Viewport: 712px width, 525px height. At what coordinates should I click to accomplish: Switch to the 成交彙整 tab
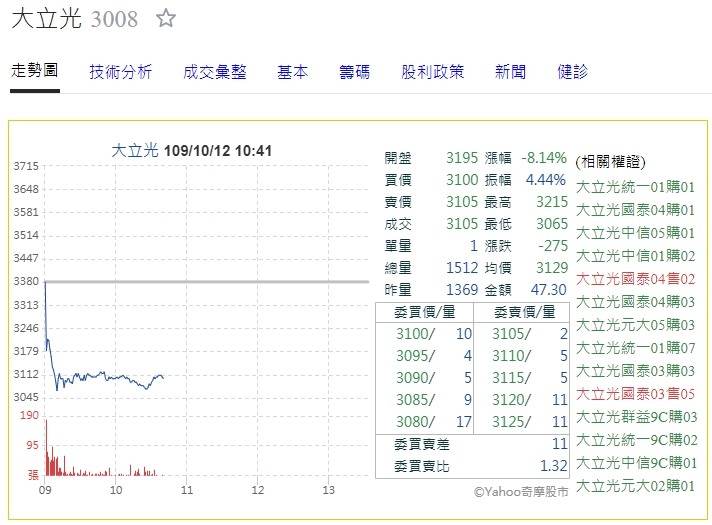pos(215,72)
